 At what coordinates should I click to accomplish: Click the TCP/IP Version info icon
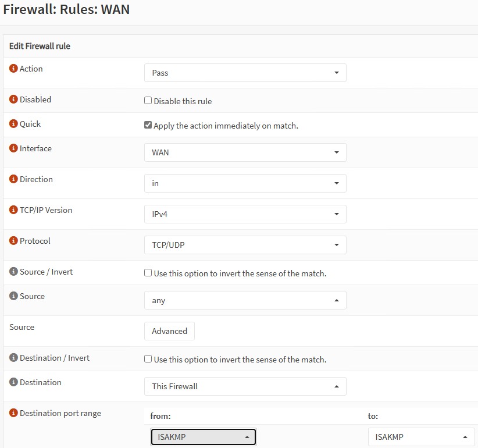(13, 210)
